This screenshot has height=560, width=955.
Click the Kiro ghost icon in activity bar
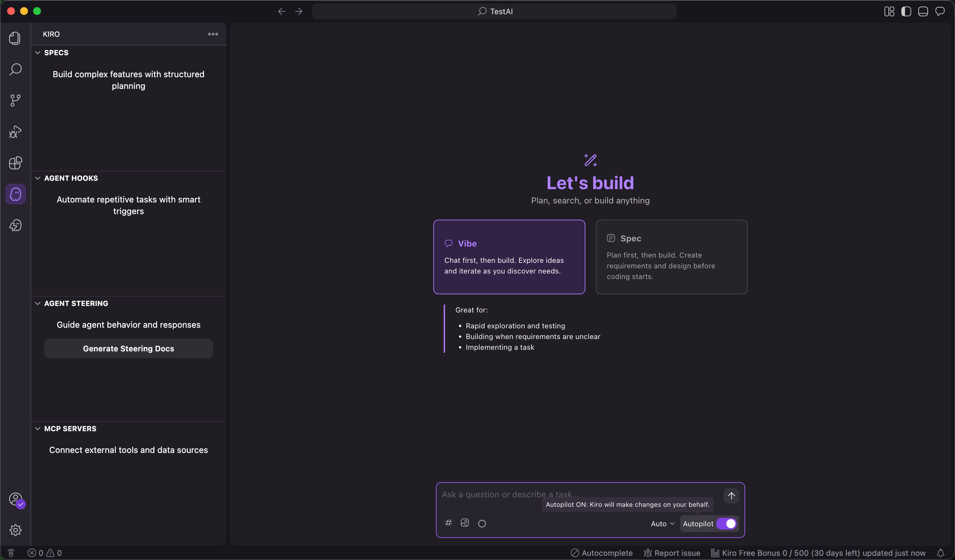pyautogui.click(x=15, y=194)
